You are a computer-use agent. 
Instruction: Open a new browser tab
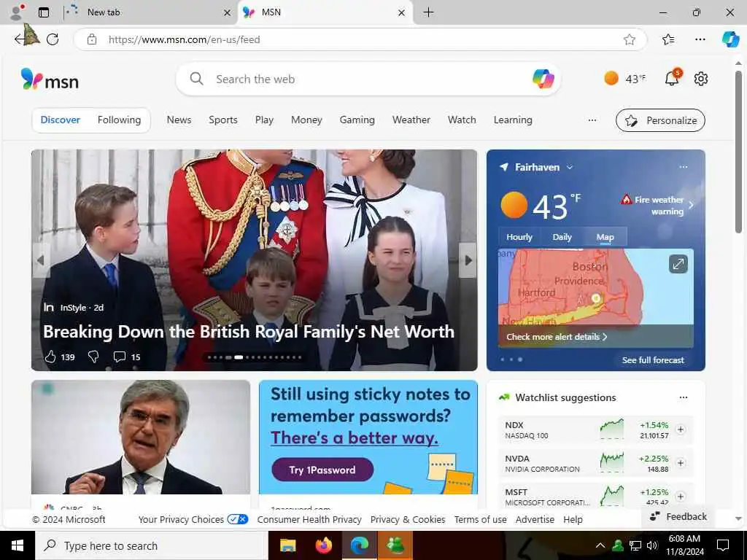(x=428, y=12)
